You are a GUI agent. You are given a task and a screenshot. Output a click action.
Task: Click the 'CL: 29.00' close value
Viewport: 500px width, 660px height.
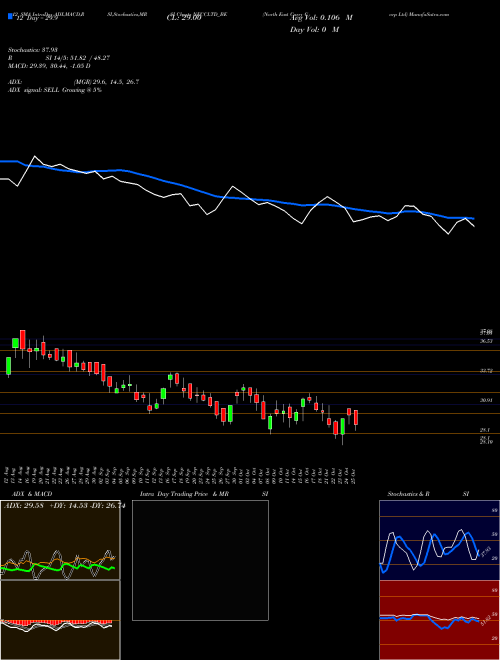[x=184, y=19]
